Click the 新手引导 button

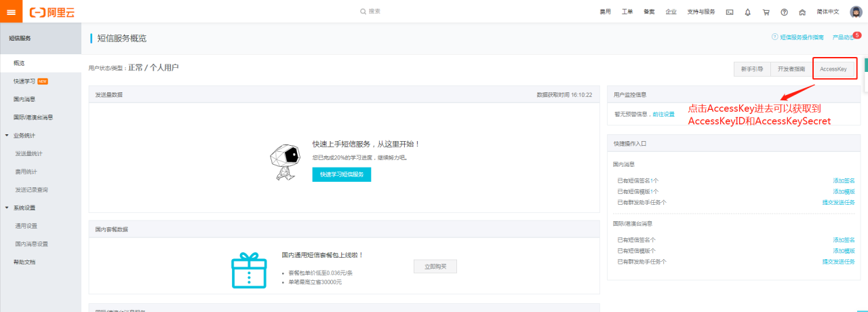752,69
